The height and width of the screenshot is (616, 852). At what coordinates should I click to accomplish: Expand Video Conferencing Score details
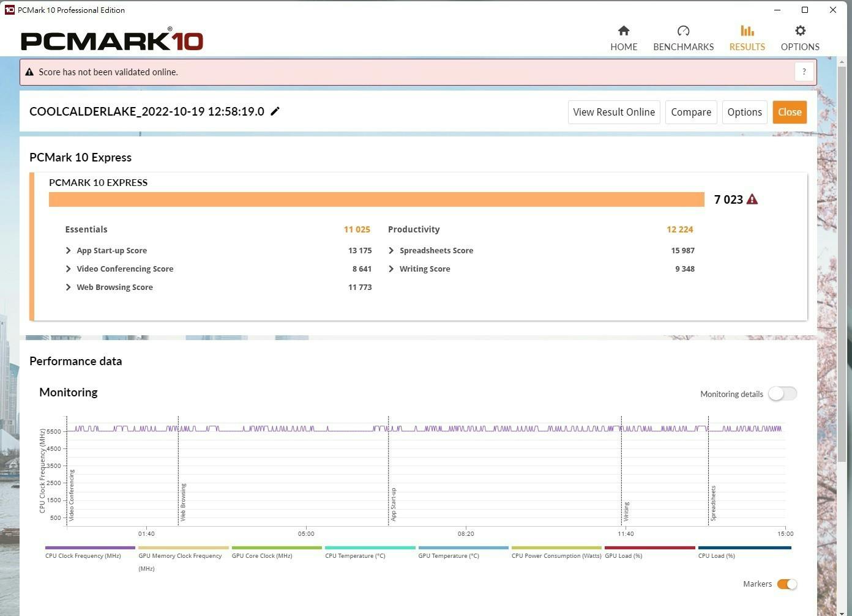click(68, 269)
